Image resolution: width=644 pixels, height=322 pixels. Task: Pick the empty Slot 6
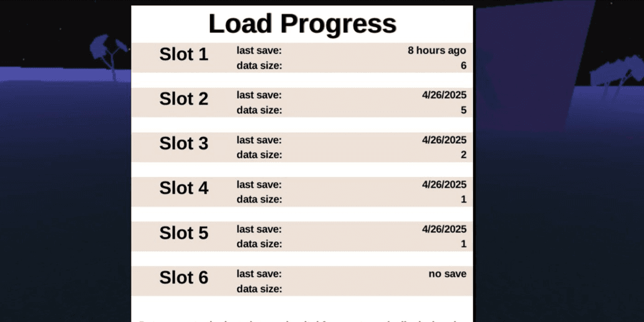302,282
